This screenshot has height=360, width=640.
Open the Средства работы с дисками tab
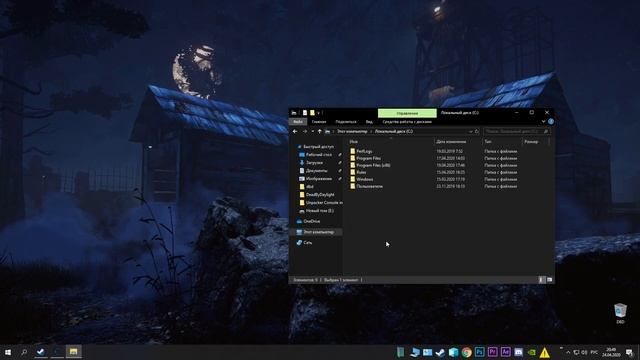[407, 122]
